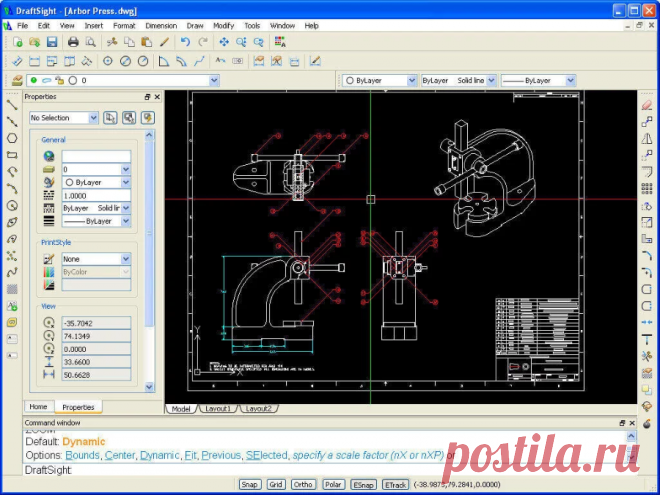The height and width of the screenshot is (495, 660).
Task: Toggle ESnap mode
Action: pyautogui.click(x=363, y=484)
